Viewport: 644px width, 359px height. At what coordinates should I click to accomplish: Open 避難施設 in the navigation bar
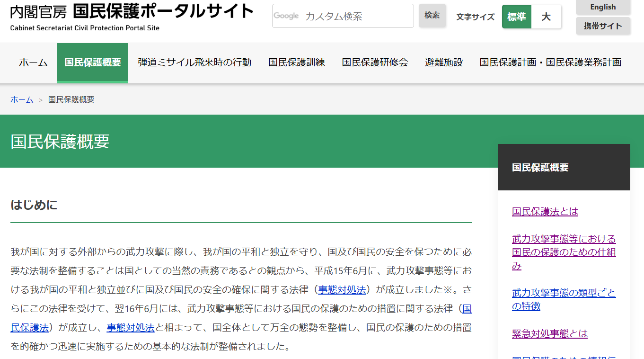(444, 63)
